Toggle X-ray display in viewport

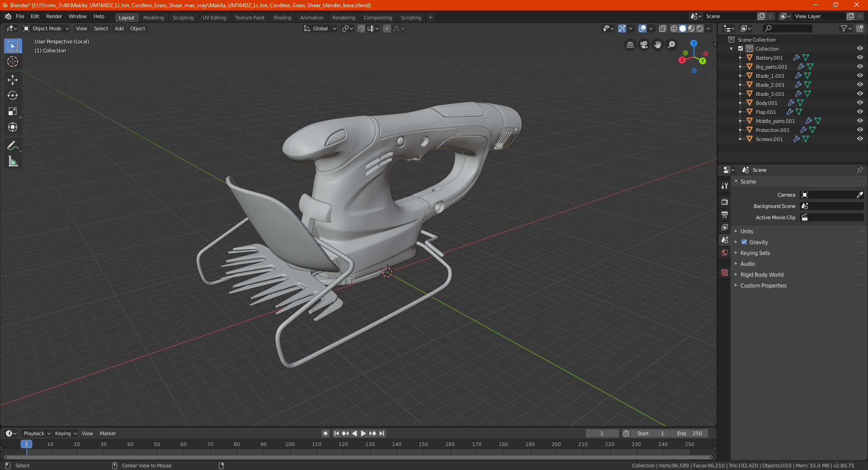pos(663,28)
